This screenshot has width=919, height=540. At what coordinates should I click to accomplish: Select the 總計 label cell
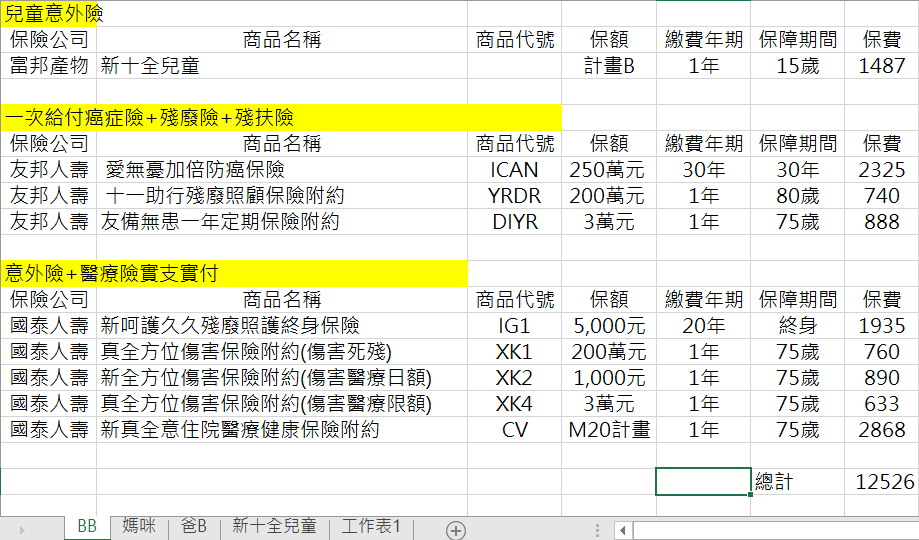798,481
